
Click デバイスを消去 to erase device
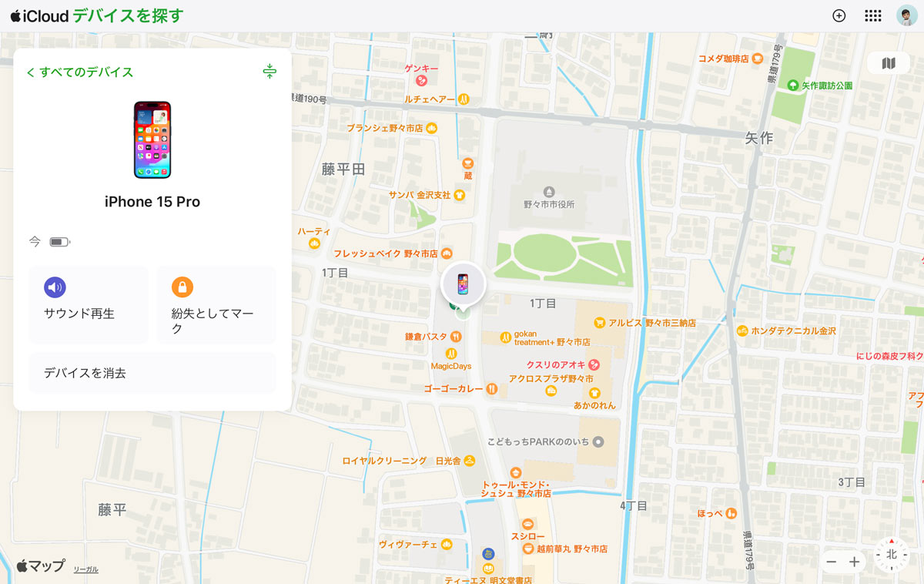coord(152,373)
